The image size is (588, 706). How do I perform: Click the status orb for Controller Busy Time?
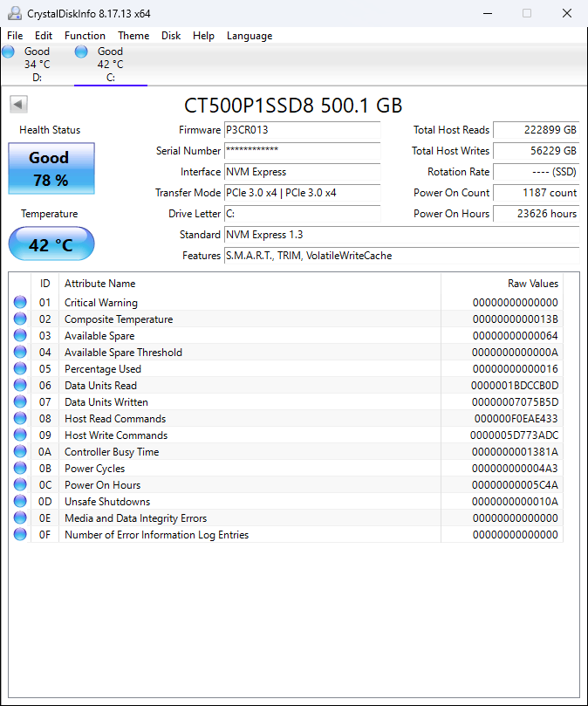pos(20,451)
